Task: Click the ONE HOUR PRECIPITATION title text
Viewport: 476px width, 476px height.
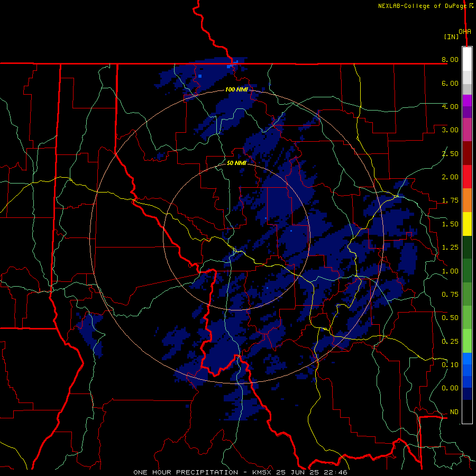Action: click(186, 472)
